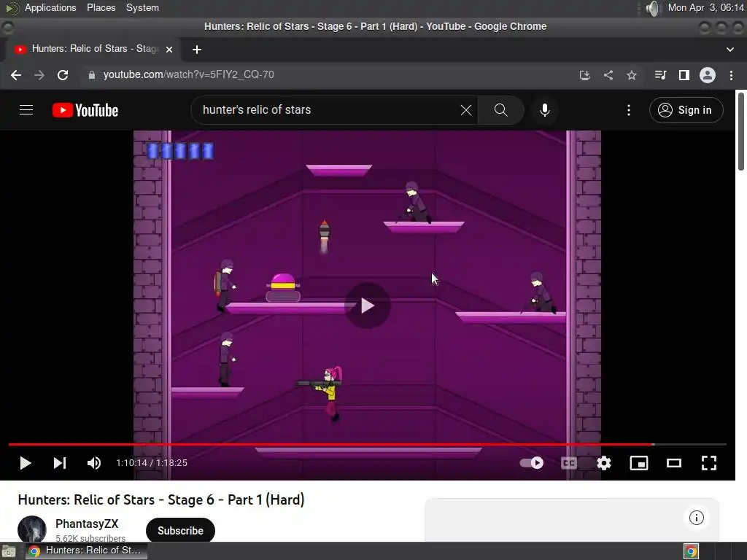This screenshot has width=747, height=560.
Task: Select the Hunters: Relic of Stars tab
Action: point(93,49)
